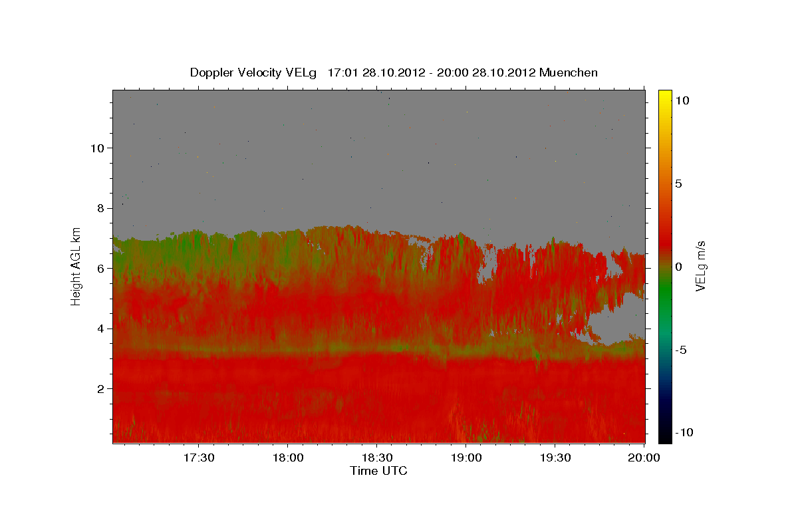Click the height axis label 10

[97, 148]
